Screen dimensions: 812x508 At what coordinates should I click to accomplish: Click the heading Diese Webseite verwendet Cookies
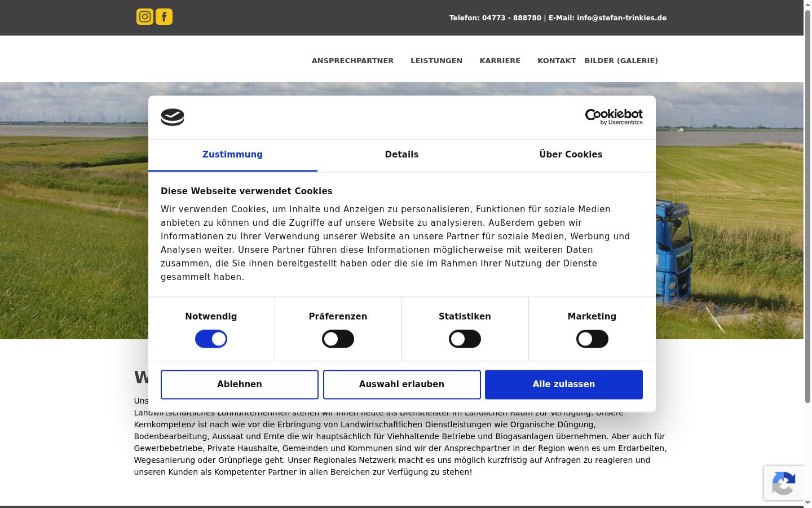pyautogui.click(x=246, y=191)
